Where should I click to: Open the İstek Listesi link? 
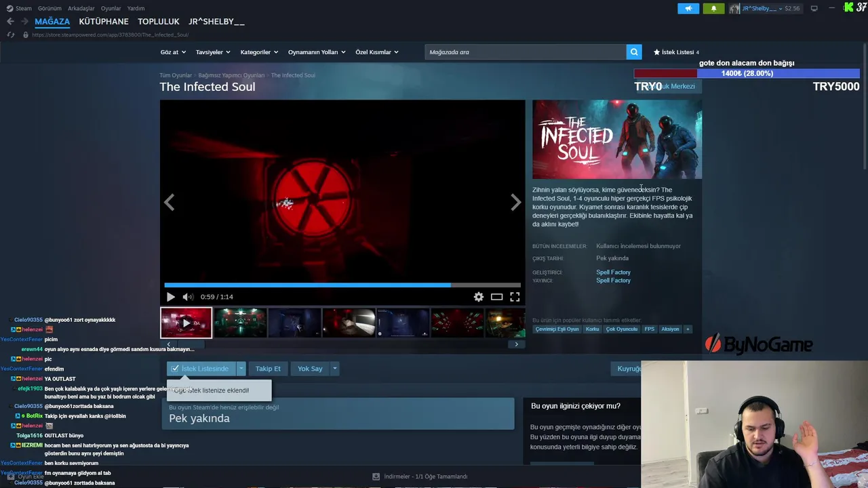coord(677,52)
